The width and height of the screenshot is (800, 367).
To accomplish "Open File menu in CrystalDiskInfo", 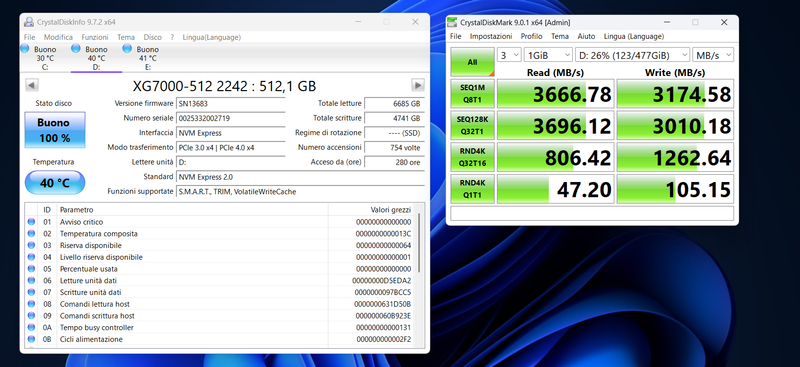I will click(30, 37).
